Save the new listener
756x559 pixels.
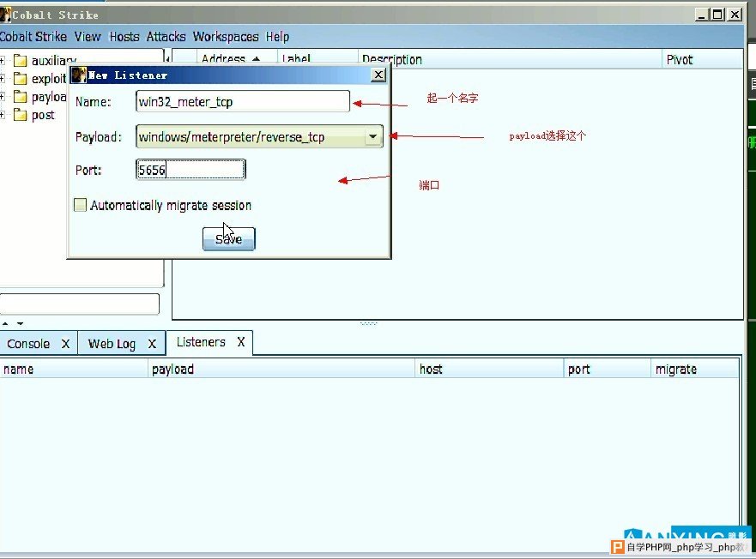click(228, 239)
